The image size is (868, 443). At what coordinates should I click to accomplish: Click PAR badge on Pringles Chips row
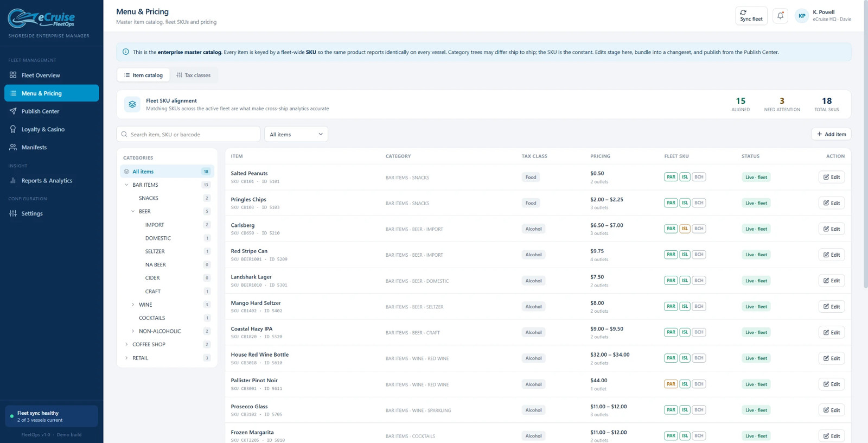(x=671, y=202)
